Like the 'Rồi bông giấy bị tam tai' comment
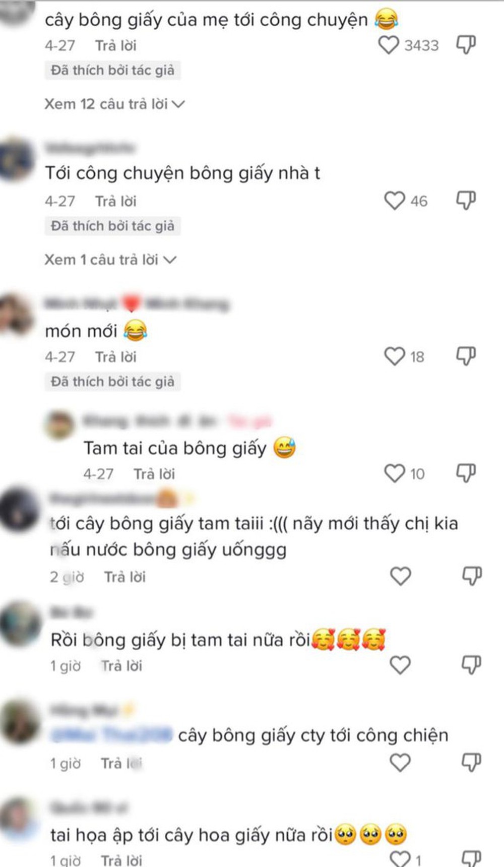504x867 pixels. (x=401, y=665)
